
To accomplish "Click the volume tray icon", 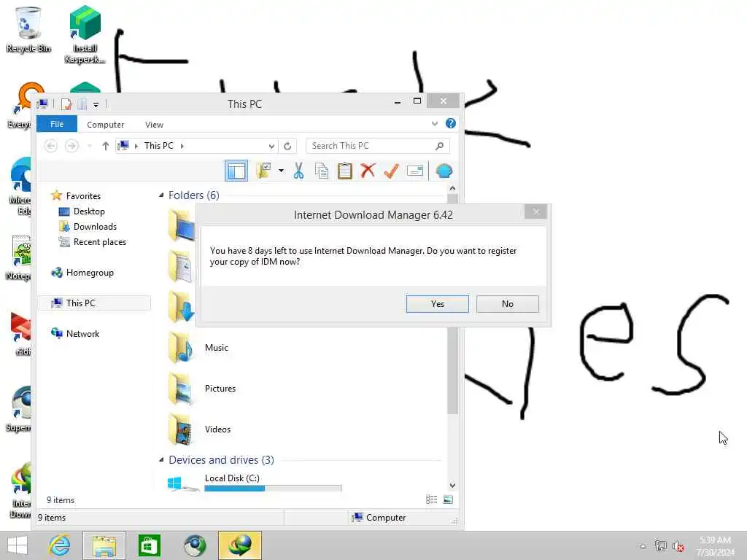I will [x=678, y=546].
